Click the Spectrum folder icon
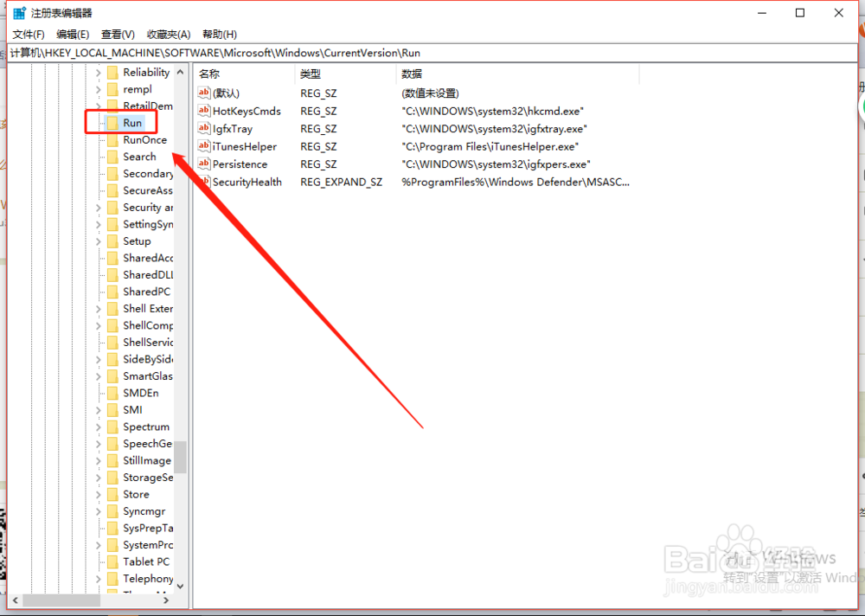 coord(113,427)
